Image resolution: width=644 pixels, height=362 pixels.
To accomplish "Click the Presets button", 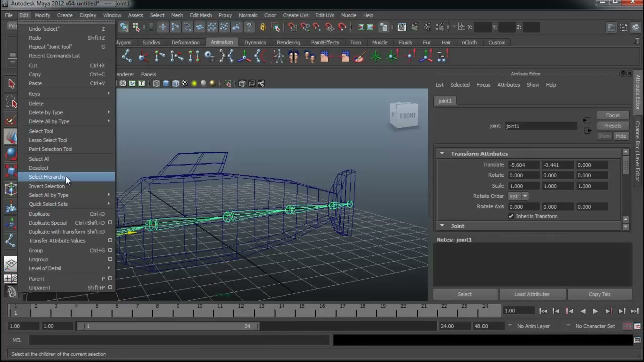I will (613, 126).
